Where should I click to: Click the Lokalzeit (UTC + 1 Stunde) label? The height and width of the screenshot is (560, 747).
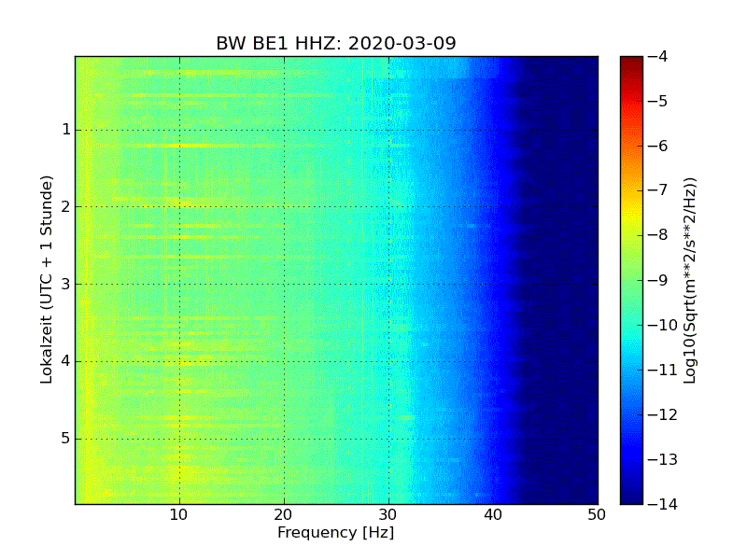[x=46, y=279]
